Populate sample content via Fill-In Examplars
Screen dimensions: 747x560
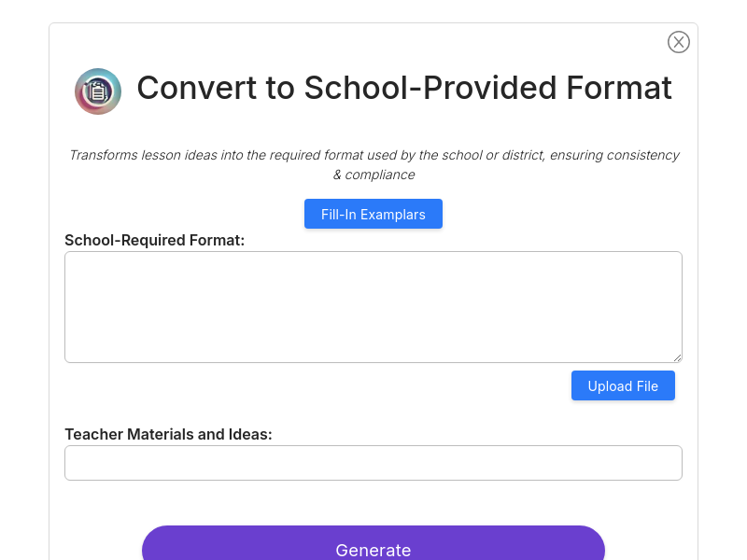click(373, 214)
